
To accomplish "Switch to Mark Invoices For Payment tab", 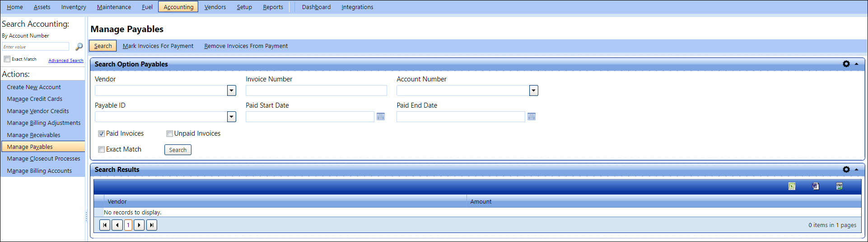I will tap(158, 46).
